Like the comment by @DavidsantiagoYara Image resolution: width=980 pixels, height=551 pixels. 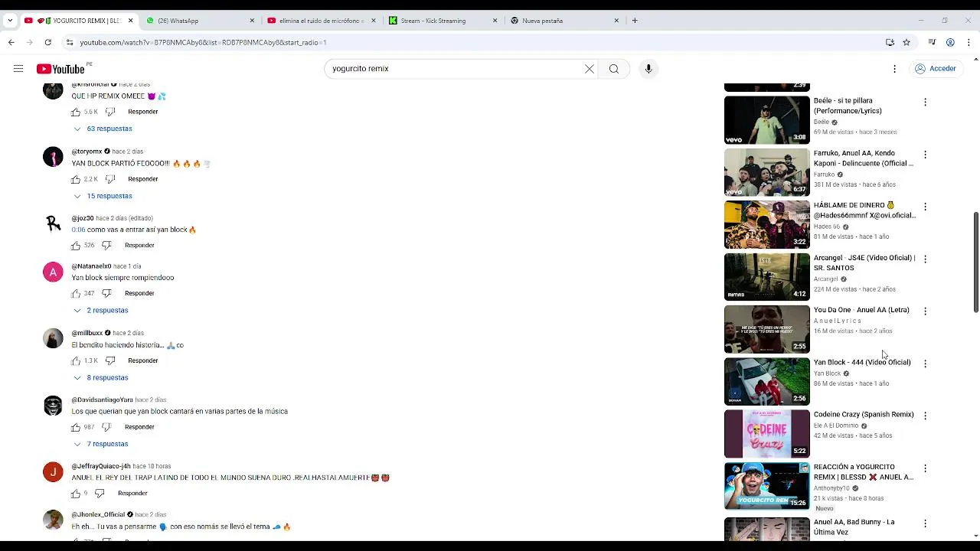pyautogui.click(x=76, y=427)
